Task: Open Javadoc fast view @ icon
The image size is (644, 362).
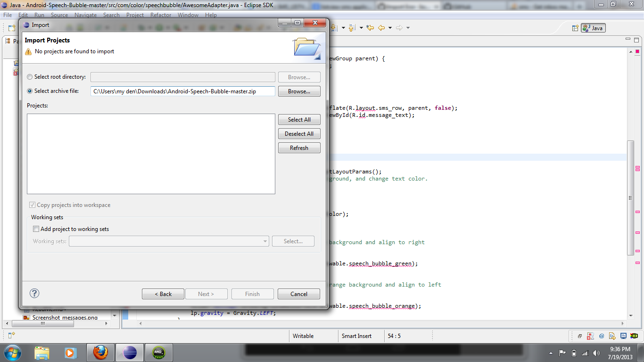Action: click(602, 336)
